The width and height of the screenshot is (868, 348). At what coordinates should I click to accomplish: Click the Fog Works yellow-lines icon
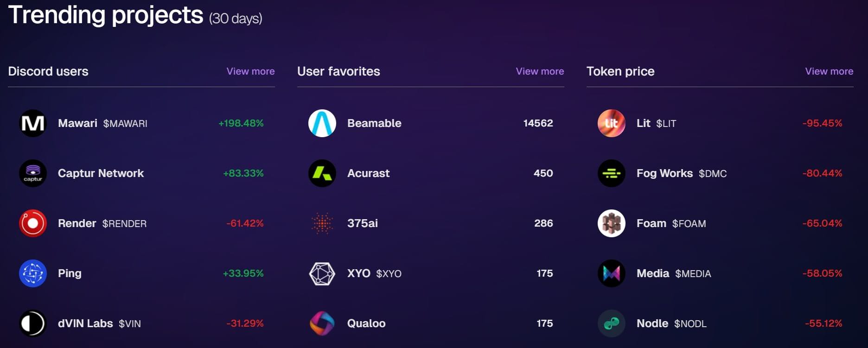tap(612, 173)
